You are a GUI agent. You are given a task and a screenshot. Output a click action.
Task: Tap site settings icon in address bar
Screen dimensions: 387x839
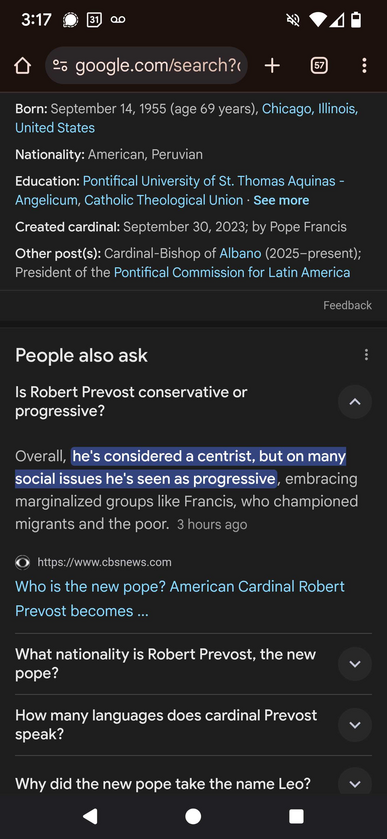(x=60, y=66)
